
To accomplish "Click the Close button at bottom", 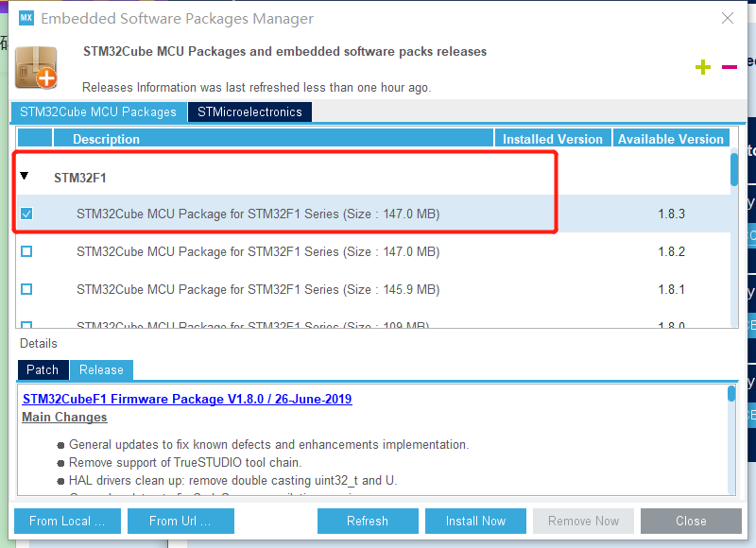I will [x=691, y=521].
